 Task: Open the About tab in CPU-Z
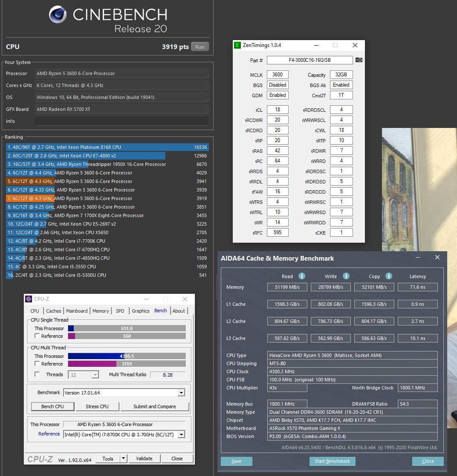pos(179,311)
